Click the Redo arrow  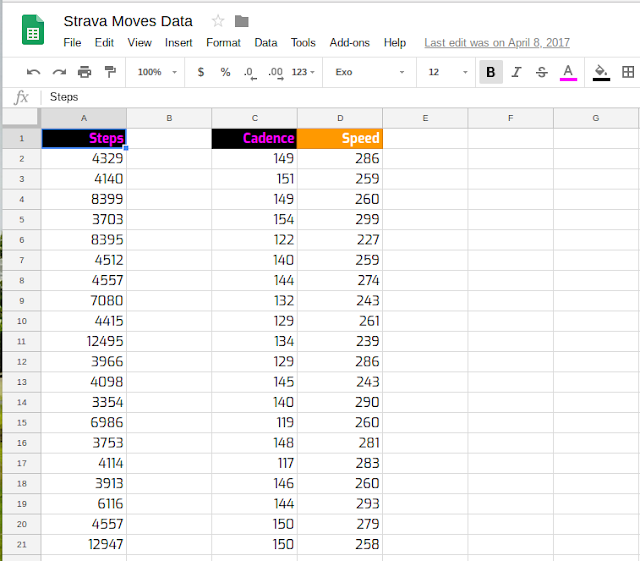(x=59, y=72)
